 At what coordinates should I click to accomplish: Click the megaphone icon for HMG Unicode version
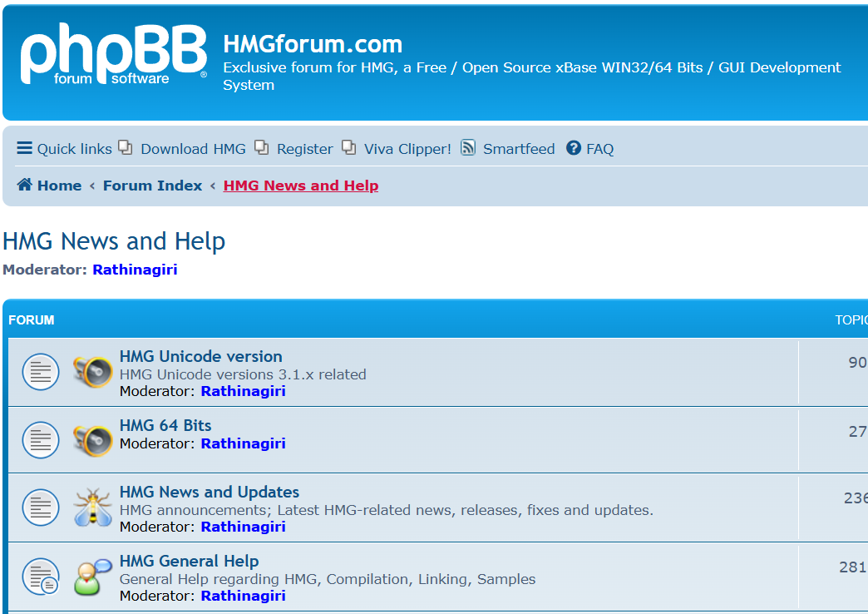click(x=92, y=372)
